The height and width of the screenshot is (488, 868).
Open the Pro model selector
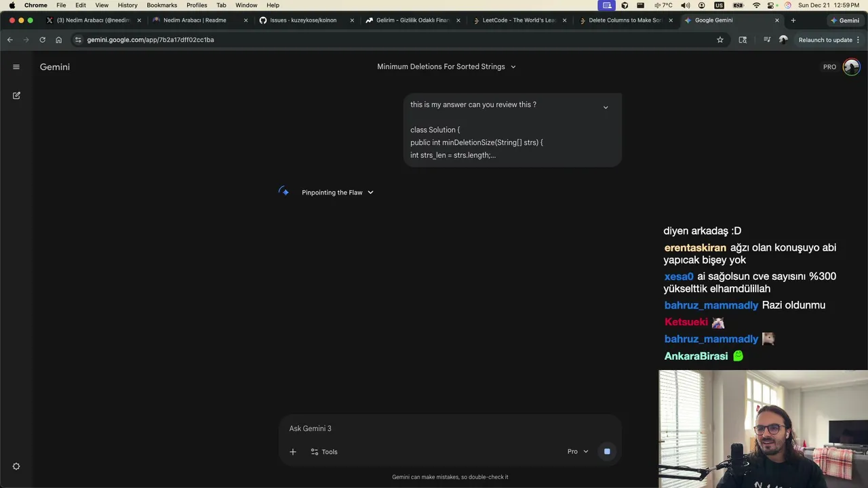(x=578, y=451)
